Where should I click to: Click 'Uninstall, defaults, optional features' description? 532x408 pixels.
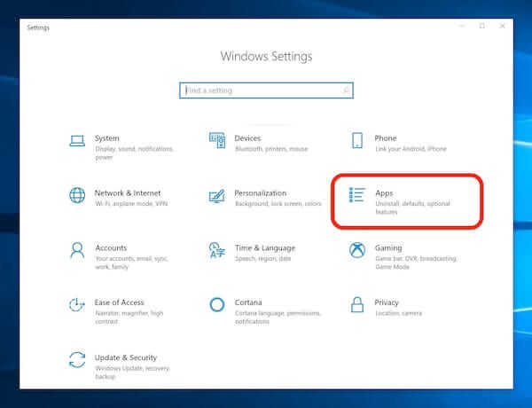tap(412, 208)
